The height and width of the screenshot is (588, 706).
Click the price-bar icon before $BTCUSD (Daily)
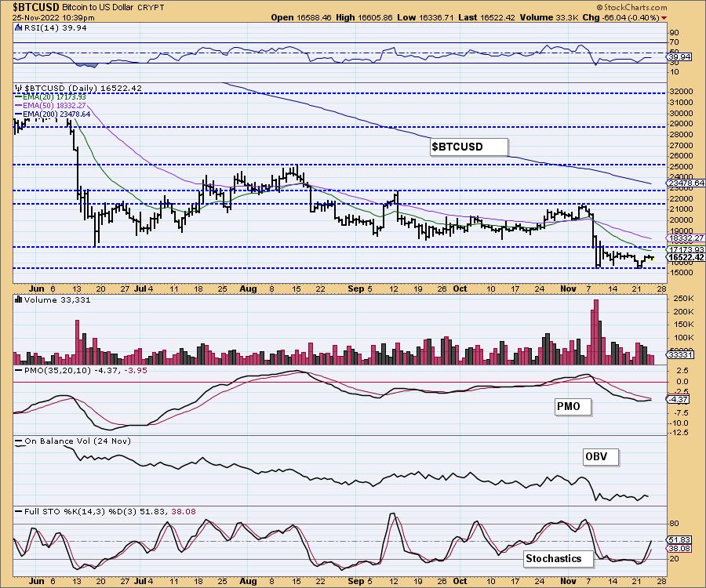click(x=18, y=88)
